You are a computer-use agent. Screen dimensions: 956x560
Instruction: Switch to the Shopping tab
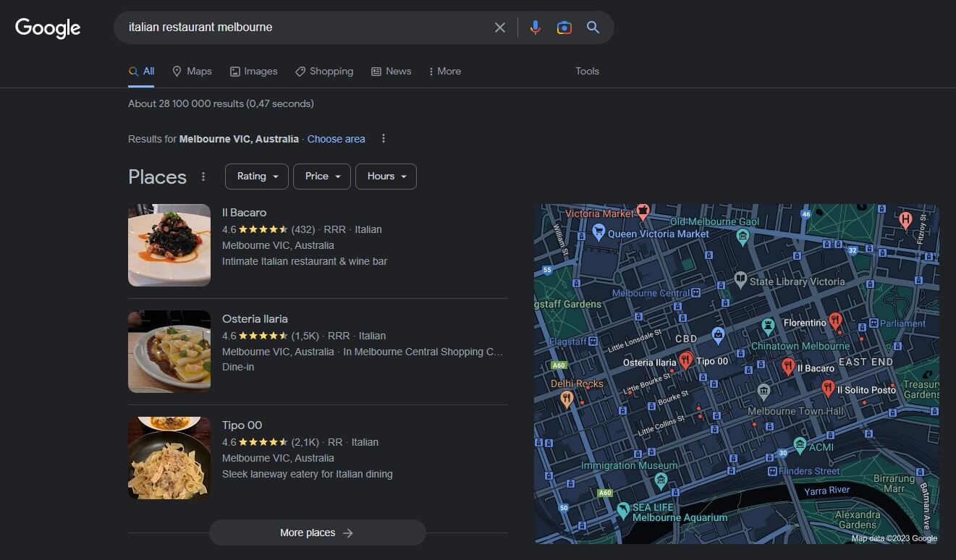[x=324, y=71]
